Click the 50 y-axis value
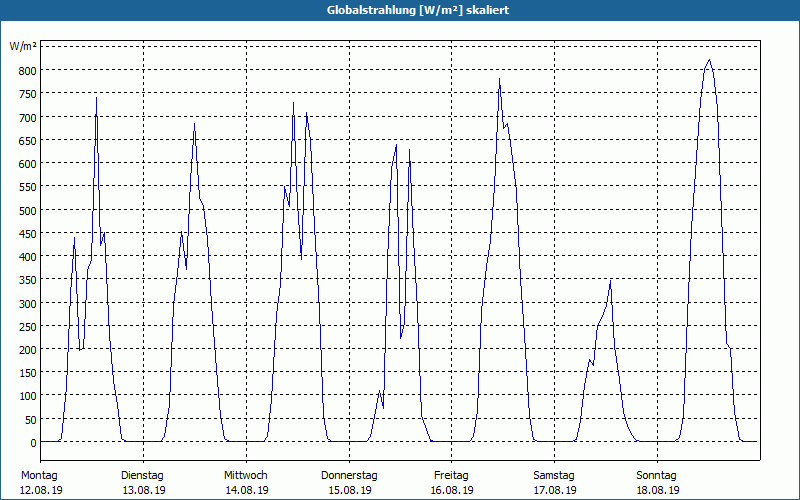 (x=31, y=420)
